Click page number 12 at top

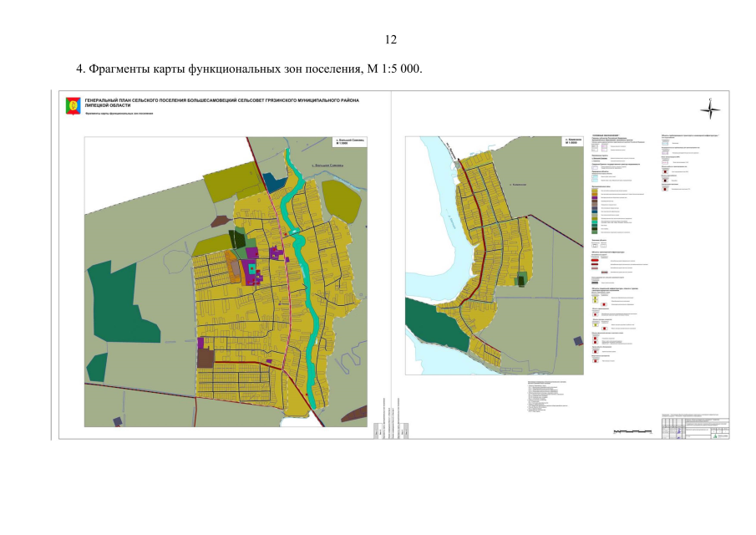[390, 39]
